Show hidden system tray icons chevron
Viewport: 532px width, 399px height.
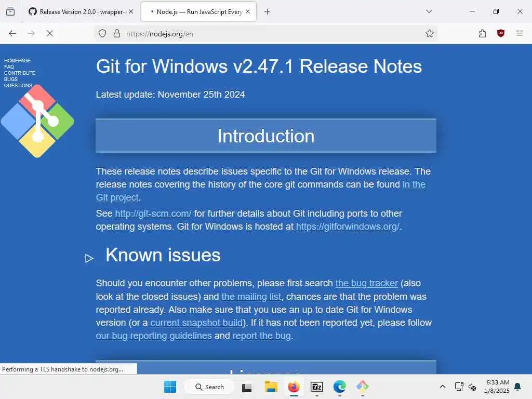443,387
